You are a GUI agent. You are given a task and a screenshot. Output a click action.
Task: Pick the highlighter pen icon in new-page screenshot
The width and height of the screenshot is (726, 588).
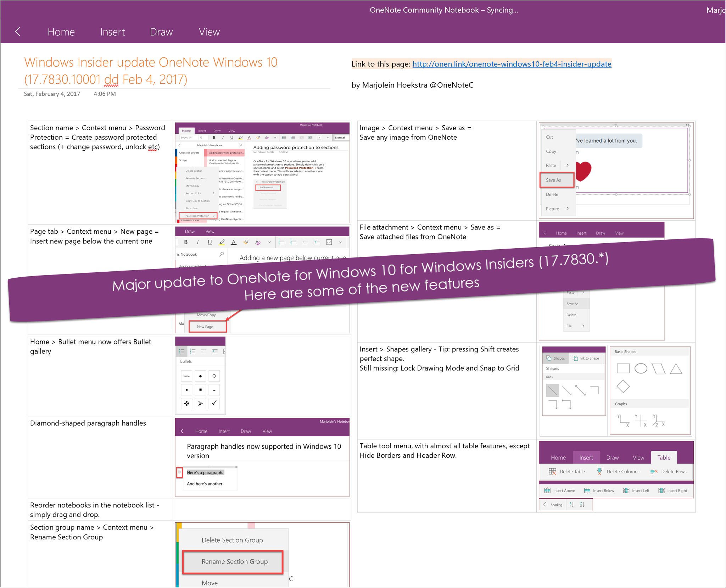click(222, 242)
